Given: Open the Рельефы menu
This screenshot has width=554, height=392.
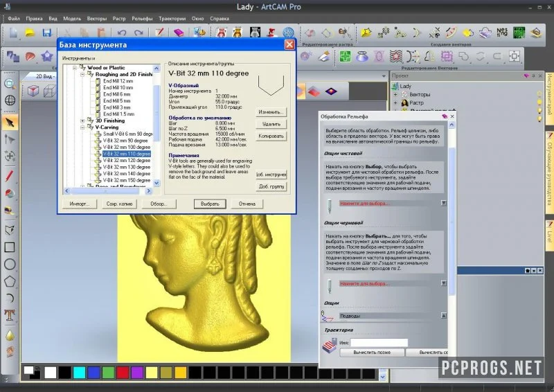Looking at the screenshot, I should [x=142, y=19].
